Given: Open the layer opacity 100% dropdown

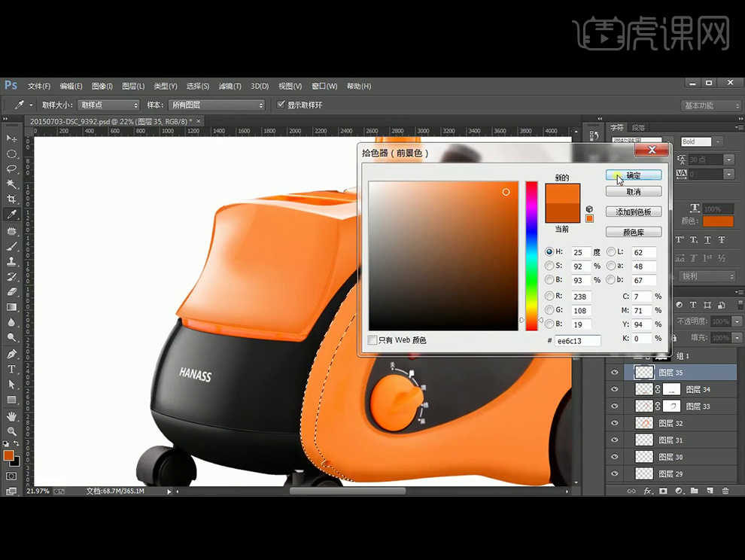Looking at the screenshot, I should pyautogui.click(x=737, y=322).
